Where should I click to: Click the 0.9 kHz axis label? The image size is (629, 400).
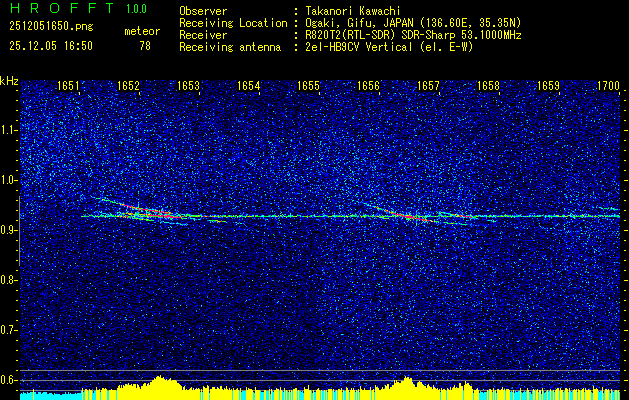[x=9, y=230]
